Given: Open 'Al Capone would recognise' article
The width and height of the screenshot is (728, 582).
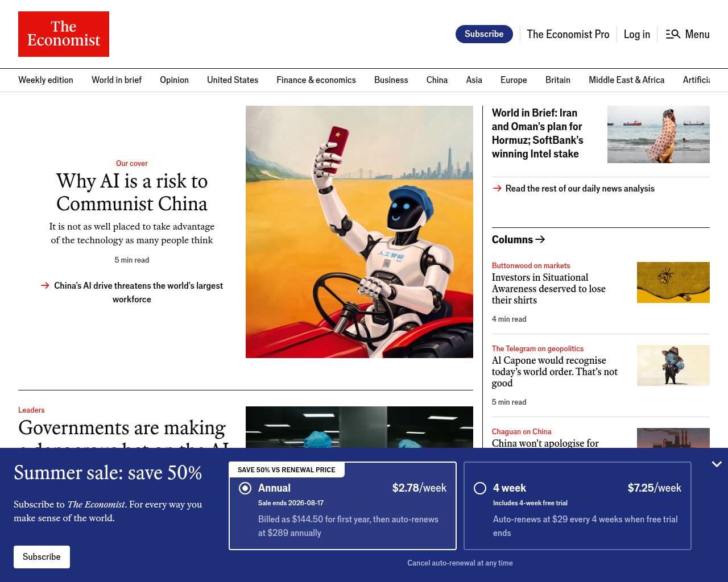Looking at the screenshot, I should pos(555,372).
